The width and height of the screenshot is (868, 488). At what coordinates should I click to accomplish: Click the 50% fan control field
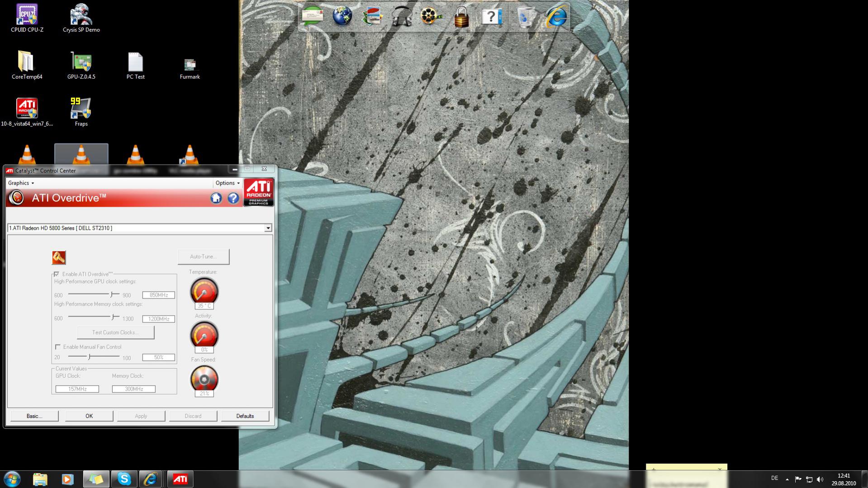pos(159,357)
